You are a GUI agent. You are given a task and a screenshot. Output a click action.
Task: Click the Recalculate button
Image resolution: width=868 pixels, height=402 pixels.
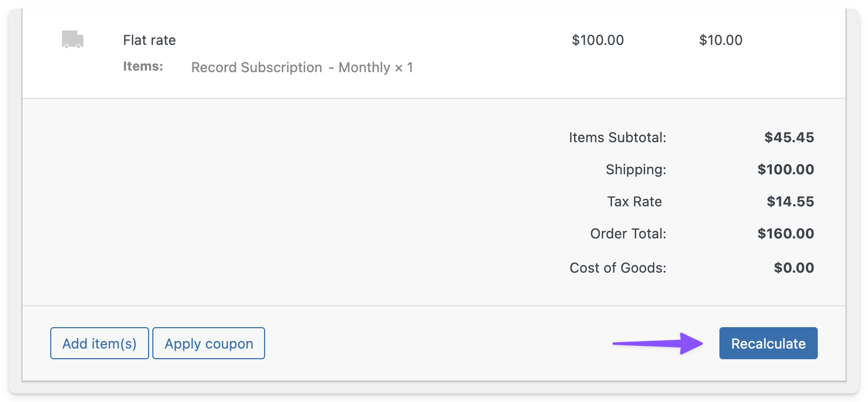[x=768, y=343]
